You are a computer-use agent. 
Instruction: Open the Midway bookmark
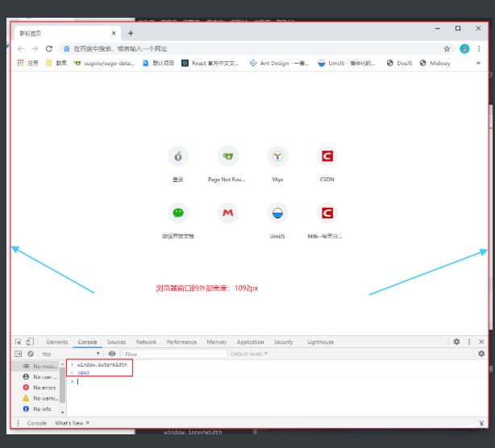(435, 63)
